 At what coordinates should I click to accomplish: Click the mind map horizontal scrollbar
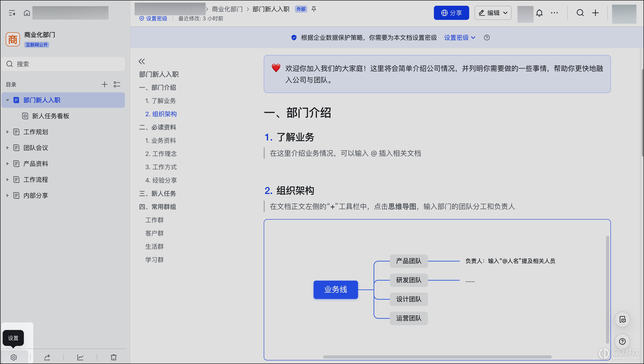pyautogui.click(x=437, y=357)
